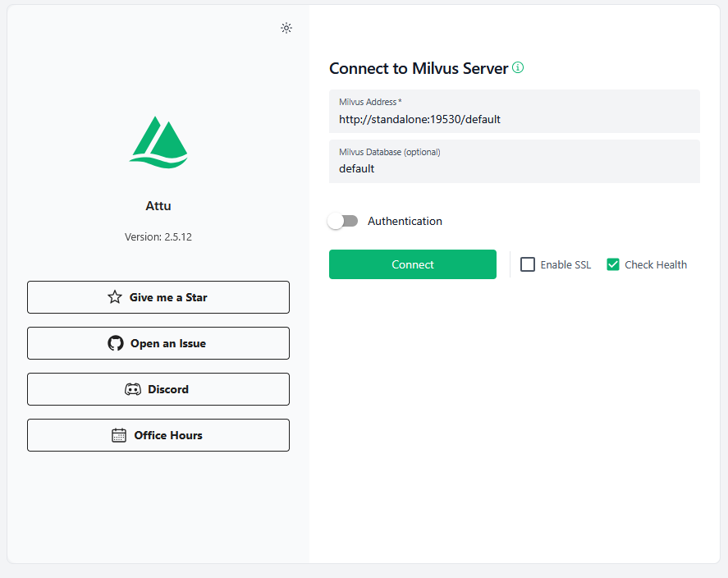Click the Discord icon in the Discord button
The height and width of the screenshot is (578, 728).
(133, 389)
